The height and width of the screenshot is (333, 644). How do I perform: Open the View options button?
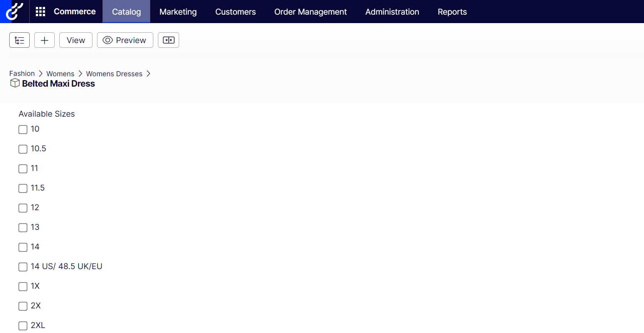tap(76, 40)
